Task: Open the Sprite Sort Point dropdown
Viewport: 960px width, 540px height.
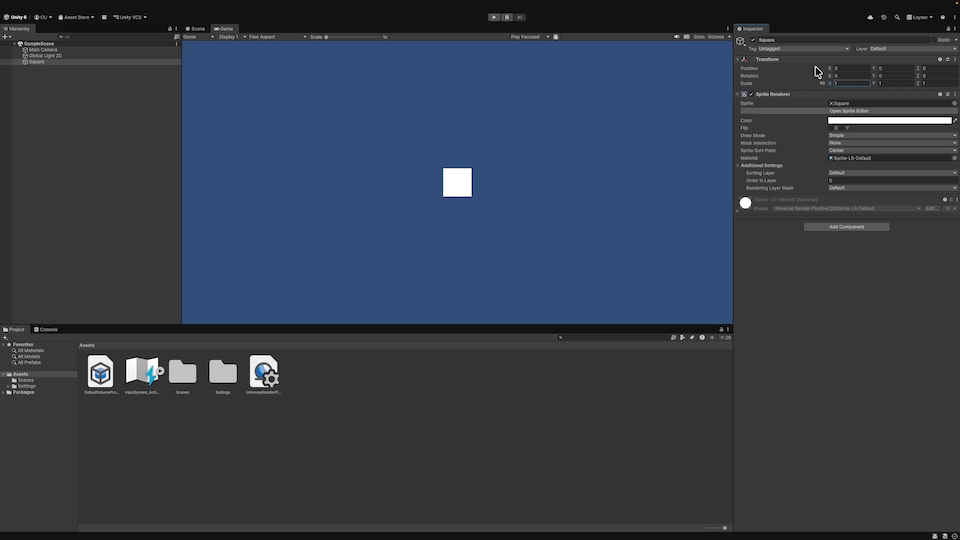Action: click(x=892, y=151)
